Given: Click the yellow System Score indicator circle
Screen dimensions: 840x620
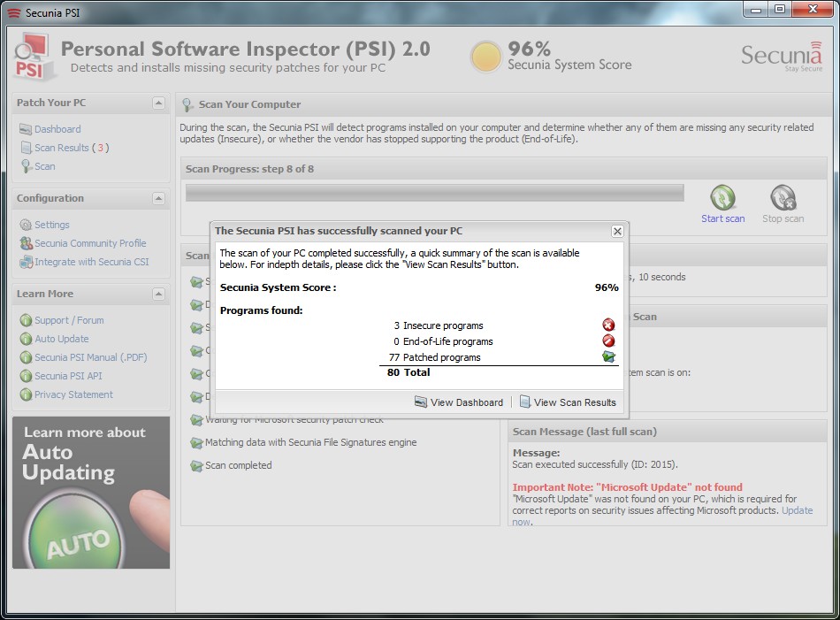Looking at the screenshot, I should point(486,57).
